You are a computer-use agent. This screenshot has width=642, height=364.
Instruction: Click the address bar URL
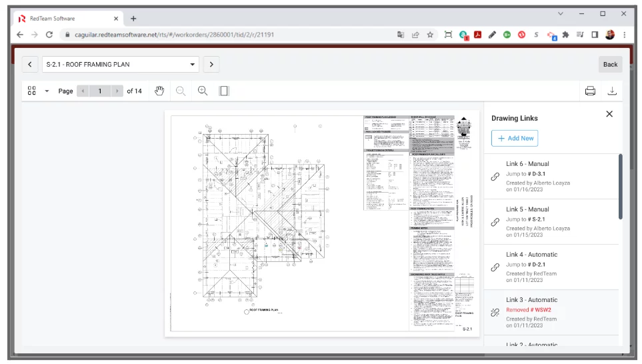(x=174, y=35)
